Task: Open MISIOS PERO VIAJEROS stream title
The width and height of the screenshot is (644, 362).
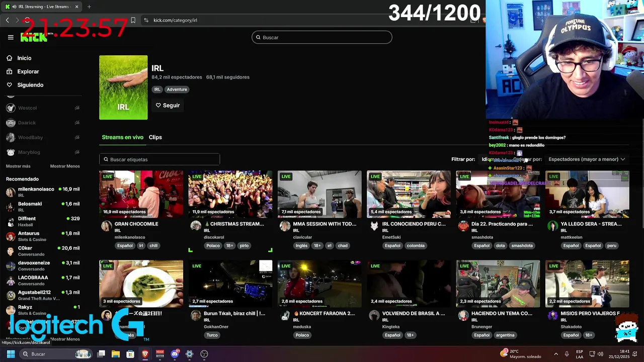Action: [x=590, y=313]
